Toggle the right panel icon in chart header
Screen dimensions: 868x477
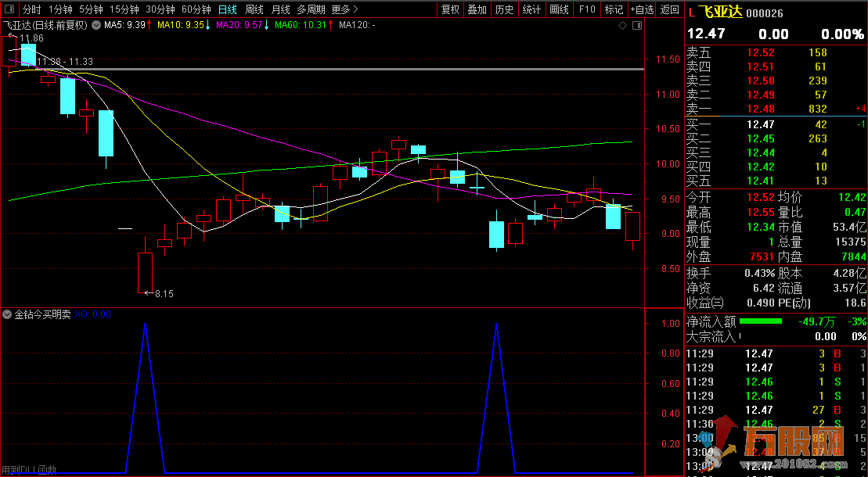[637, 26]
